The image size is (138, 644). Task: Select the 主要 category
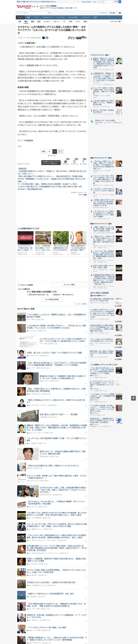20,21
